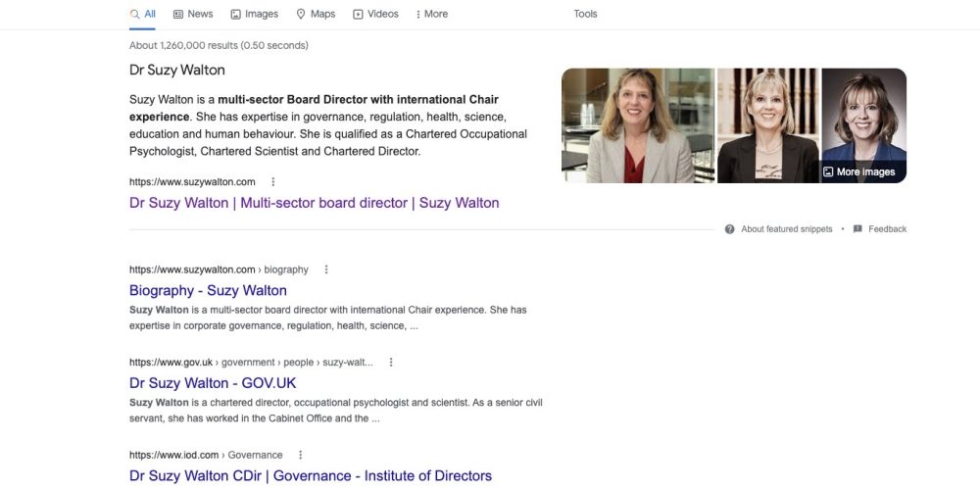Switch to the Videos results tab
This screenshot has width=980, height=490.
[x=375, y=14]
